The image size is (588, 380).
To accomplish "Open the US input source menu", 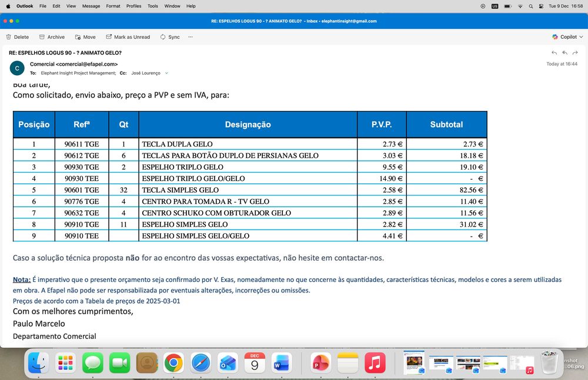I will click(x=495, y=6).
